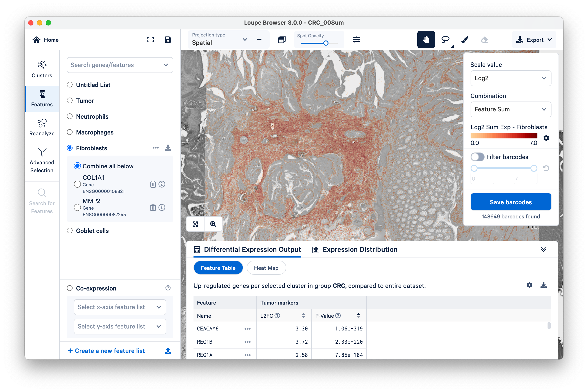Open Select x-axis feature list dropdown
This screenshot has height=392, width=588.
[x=120, y=307]
